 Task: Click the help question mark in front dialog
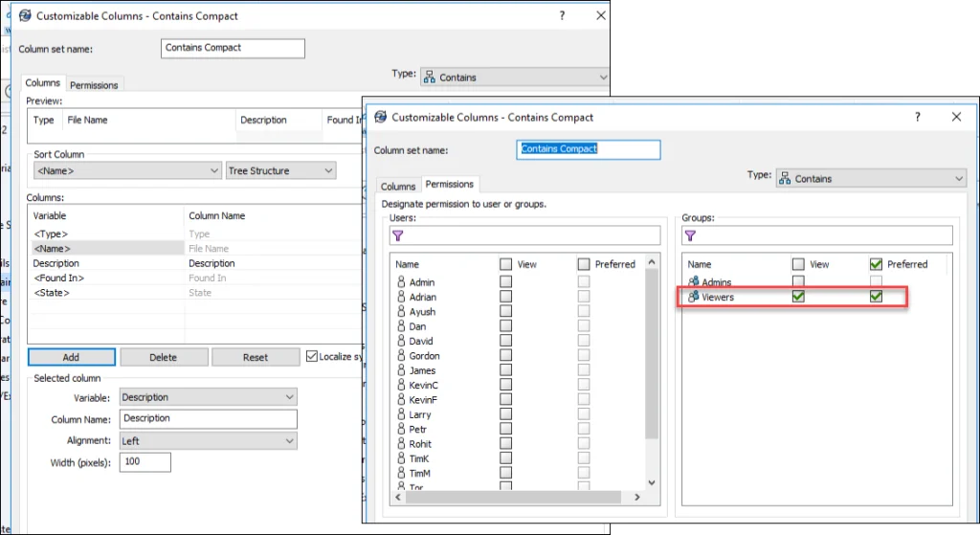918,117
